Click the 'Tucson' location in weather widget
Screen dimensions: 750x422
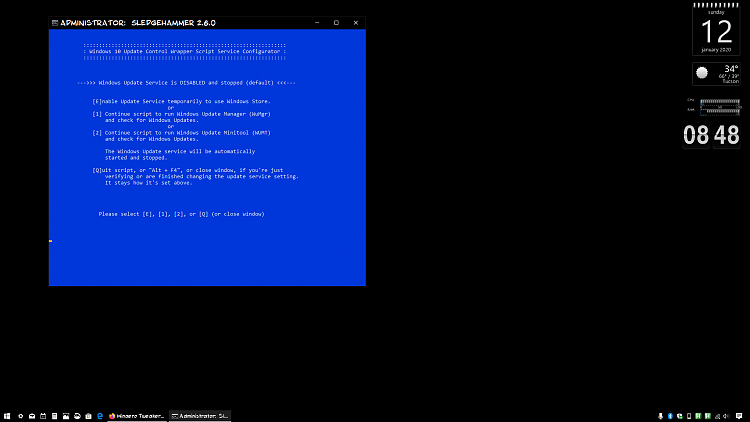[730, 81]
